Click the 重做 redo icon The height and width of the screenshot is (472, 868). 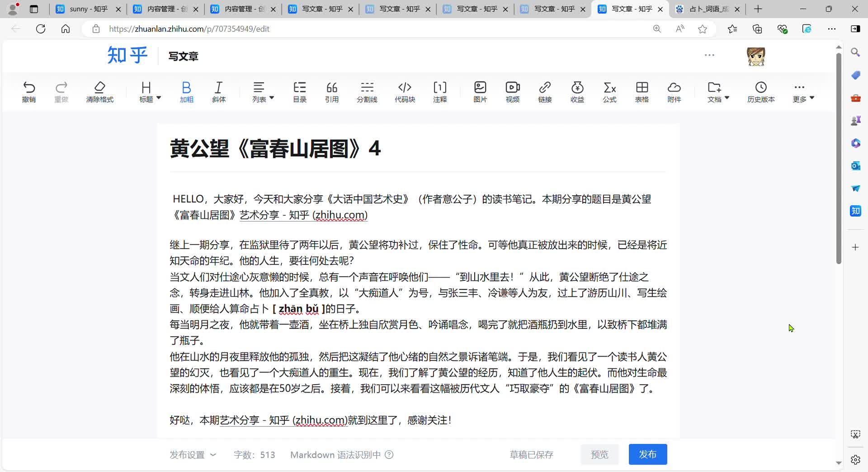coord(61,92)
